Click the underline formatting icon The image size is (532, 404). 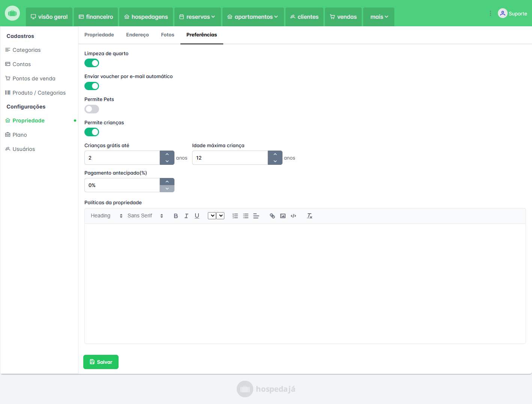pos(197,216)
